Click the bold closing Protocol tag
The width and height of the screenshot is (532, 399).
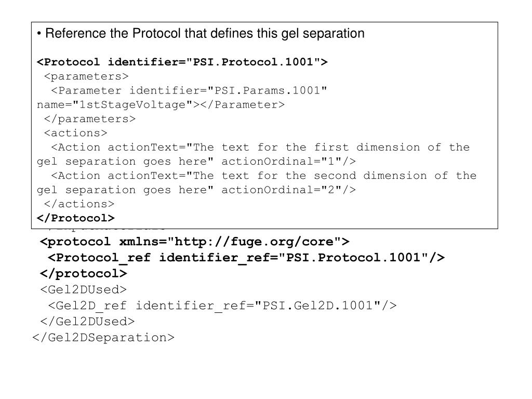pyautogui.click(x=76, y=218)
